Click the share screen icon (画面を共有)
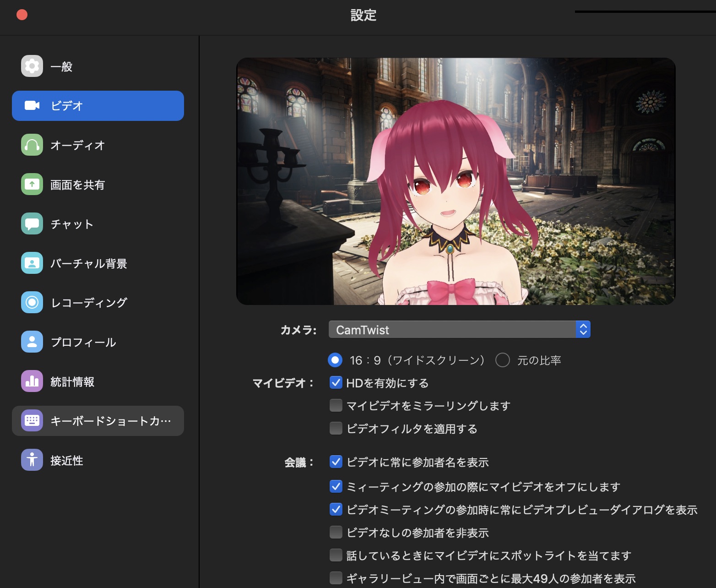716x588 pixels. point(32,185)
